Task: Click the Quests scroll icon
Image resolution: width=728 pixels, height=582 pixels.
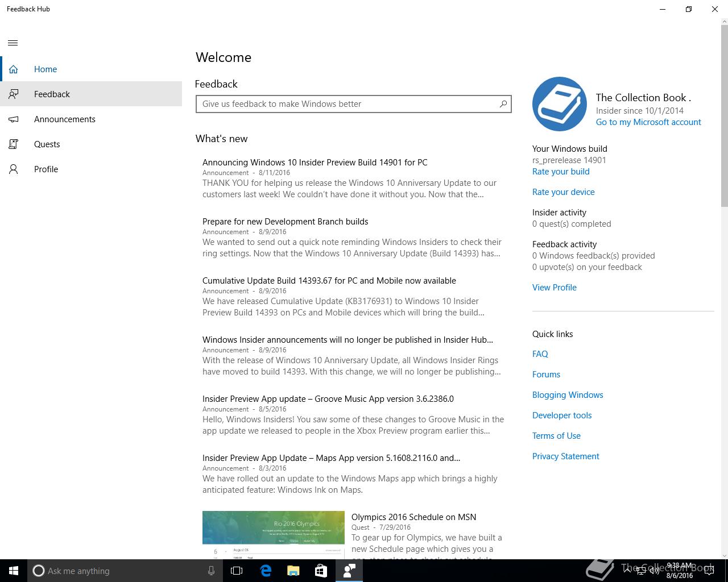Action: tap(14, 144)
